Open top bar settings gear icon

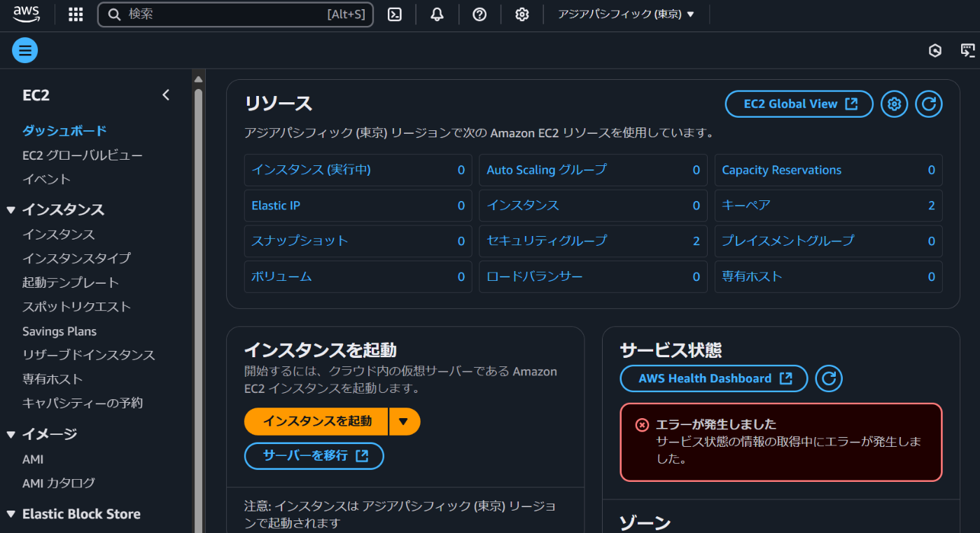[522, 14]
